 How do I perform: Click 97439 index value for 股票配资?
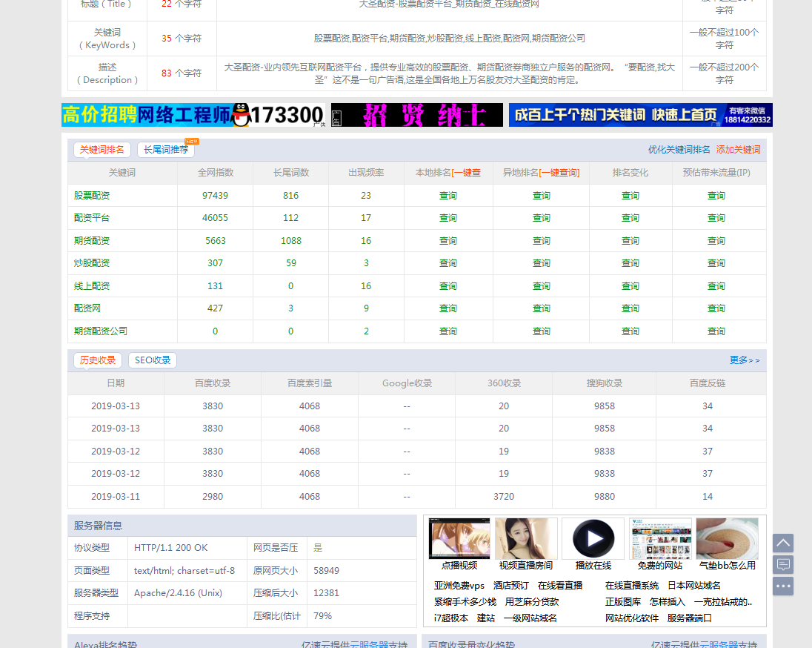tap(215, 196)
